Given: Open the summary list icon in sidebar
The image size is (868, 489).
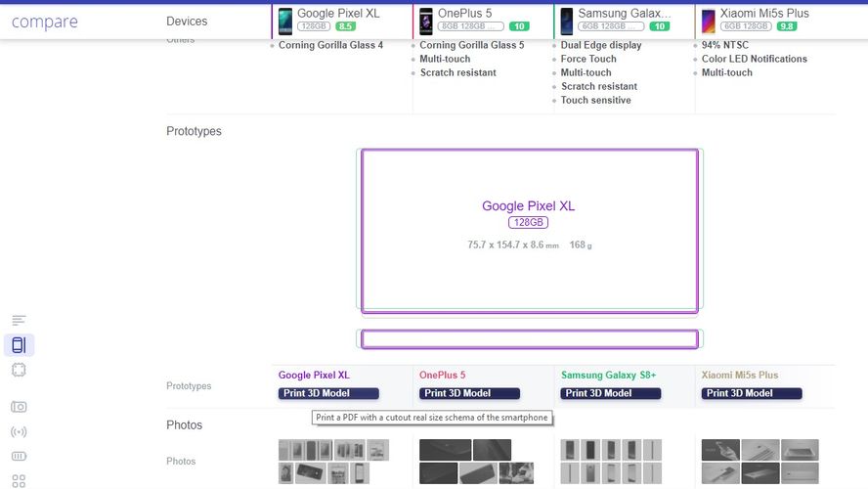Looking at the screenshot, I should click(x=19, y=321).
